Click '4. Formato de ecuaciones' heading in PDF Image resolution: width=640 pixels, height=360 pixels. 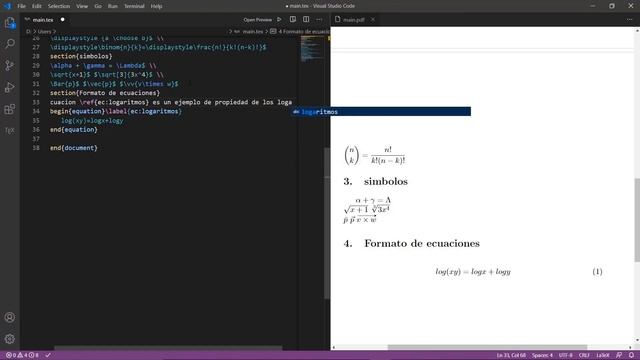(411, 244)
